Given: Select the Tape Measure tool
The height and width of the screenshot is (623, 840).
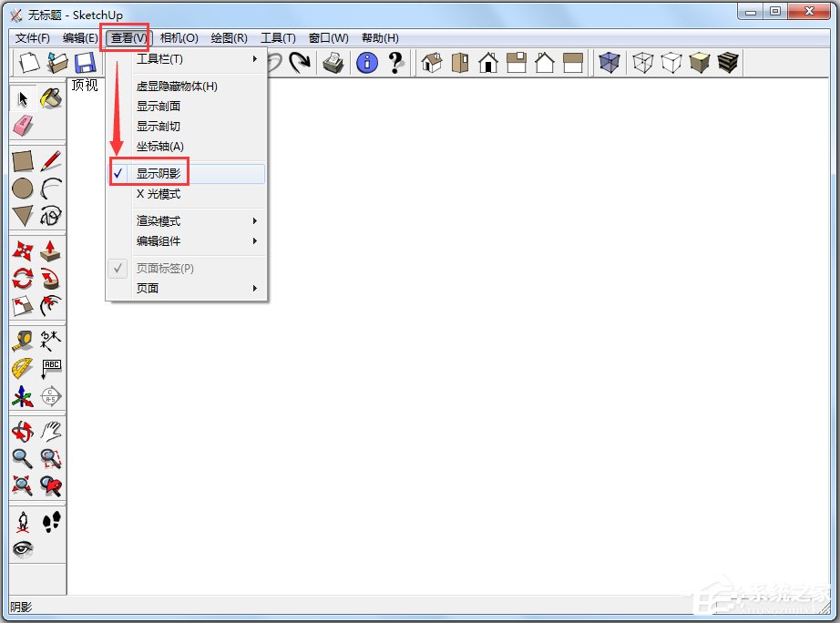Looking at the screenshot, I should pos(23,341).
